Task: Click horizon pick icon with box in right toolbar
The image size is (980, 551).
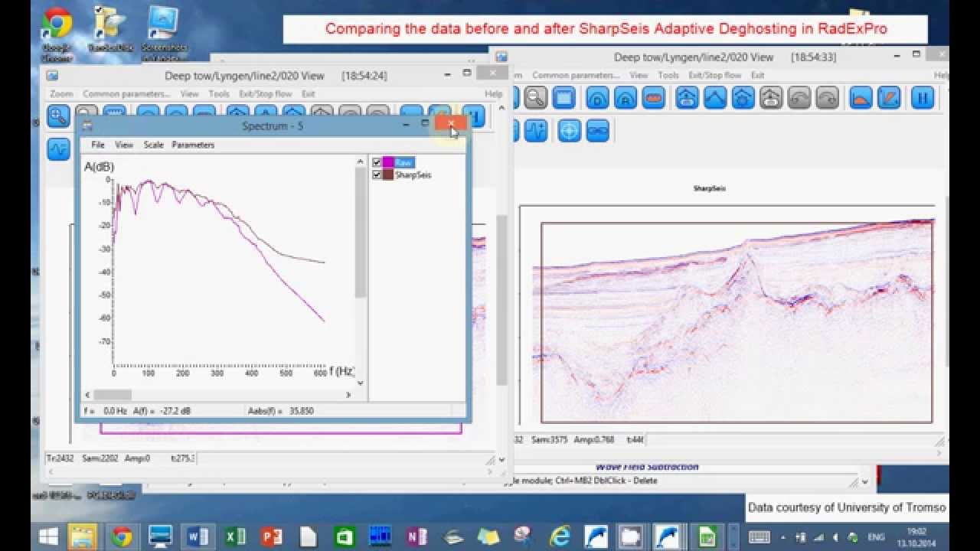Action: pos(687,98)
